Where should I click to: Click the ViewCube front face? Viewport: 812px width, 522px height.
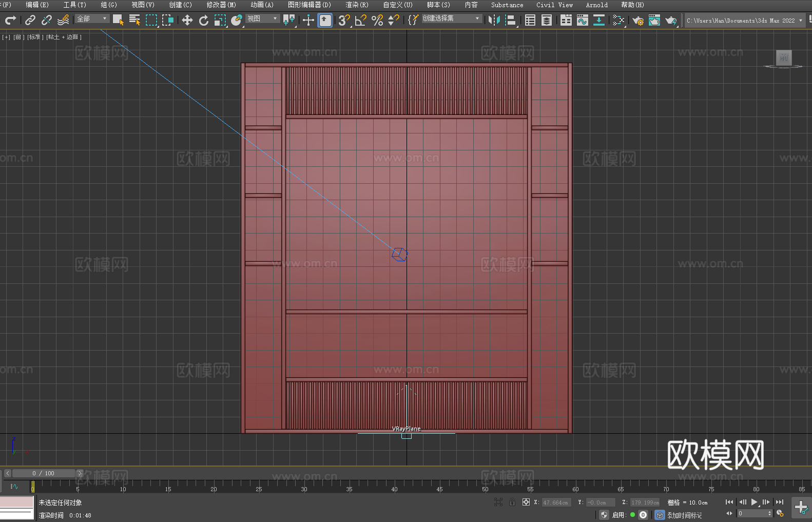pyautogui.click(x=784, y=57)
